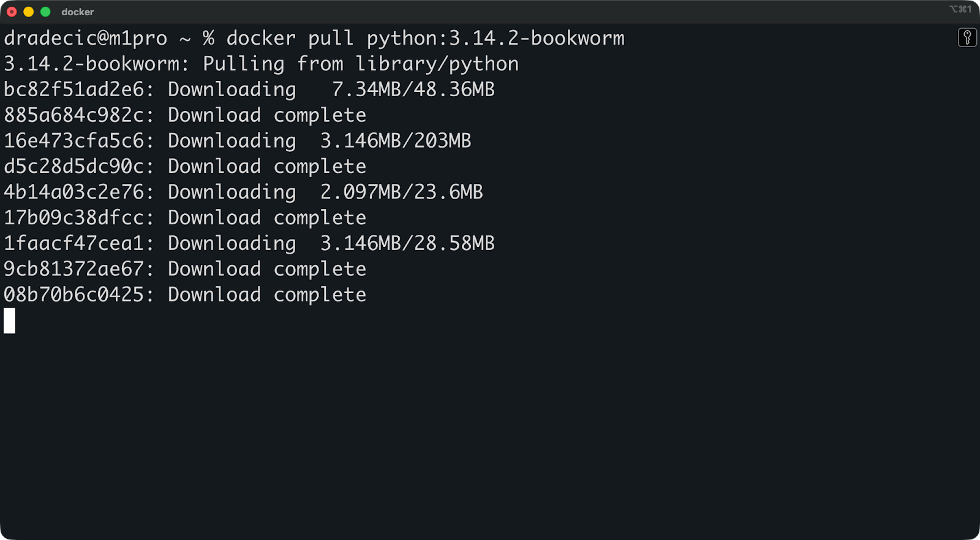Select the docker pull python:3.14.2-bookworm command text
This screenshot has width=980, height=540.
(x=426, y=38)
